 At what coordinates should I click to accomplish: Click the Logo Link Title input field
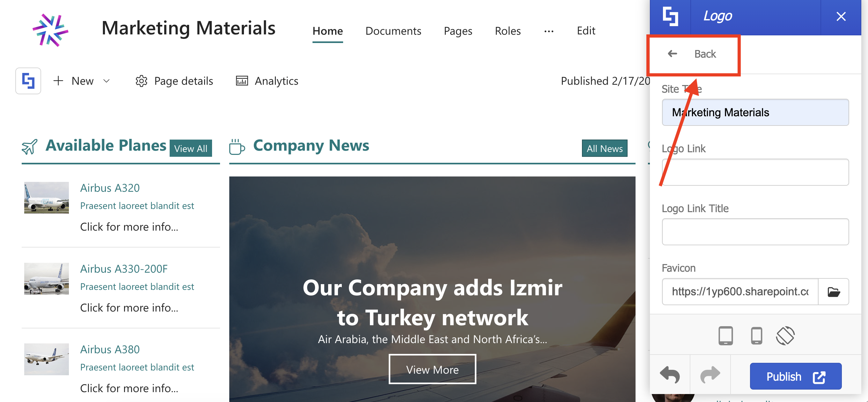755,232
